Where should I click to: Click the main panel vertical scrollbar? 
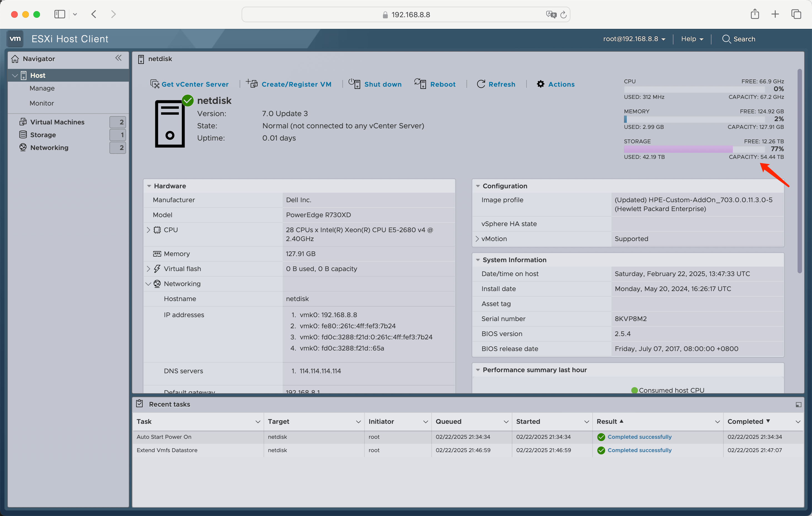click(799, 171)
